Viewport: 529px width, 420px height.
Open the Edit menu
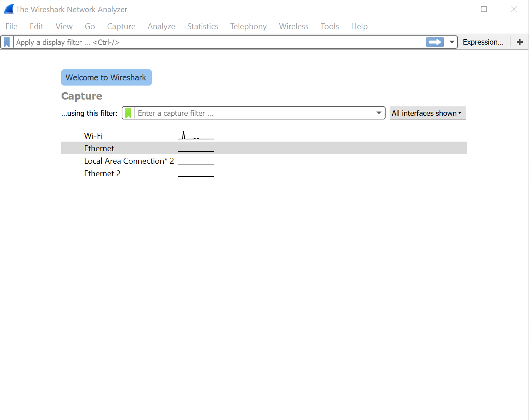(x=36, y=26)
